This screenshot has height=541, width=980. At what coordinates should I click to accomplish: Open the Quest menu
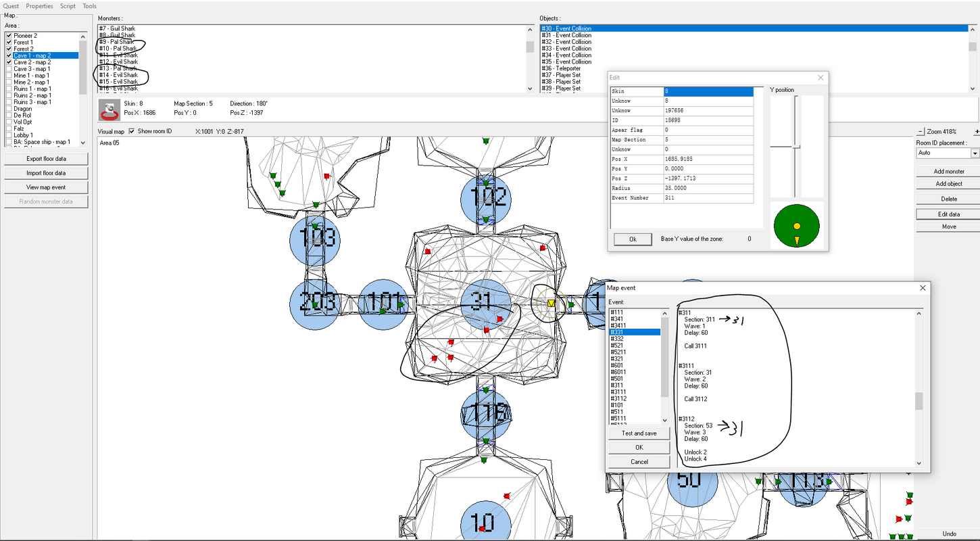tap(11, 6)
